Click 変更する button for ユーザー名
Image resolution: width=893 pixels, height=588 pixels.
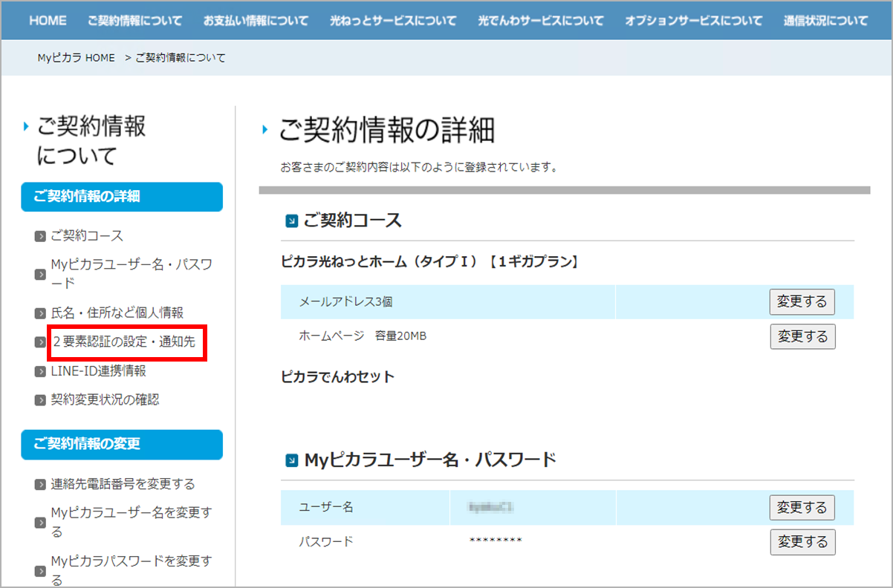pyautogui.click(x=802, y=508)
